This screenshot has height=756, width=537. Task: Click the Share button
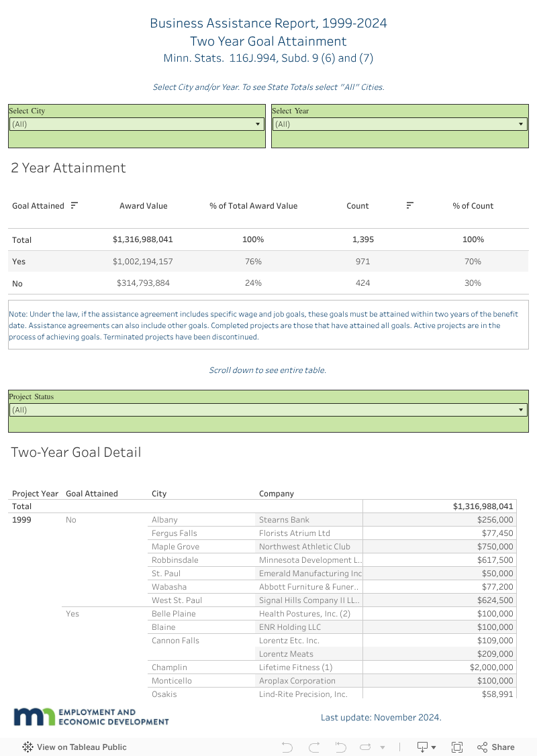pos(496,747)
